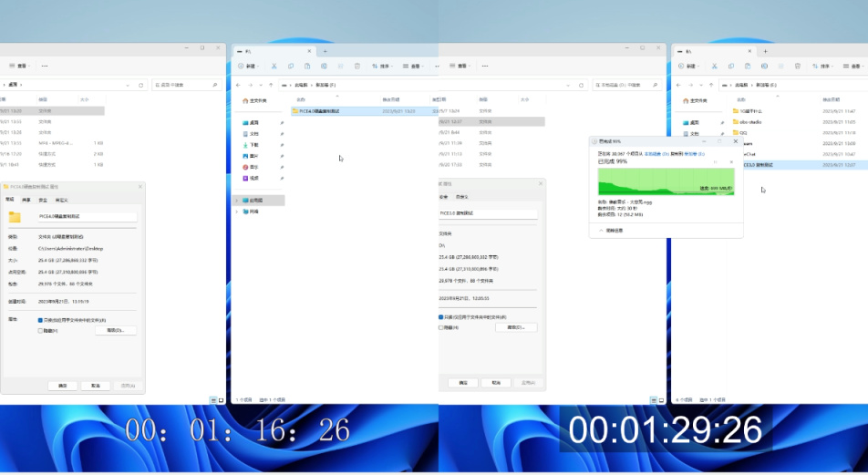Select PCIE4.0 folder row in F: drive window

tap(364, 111)
